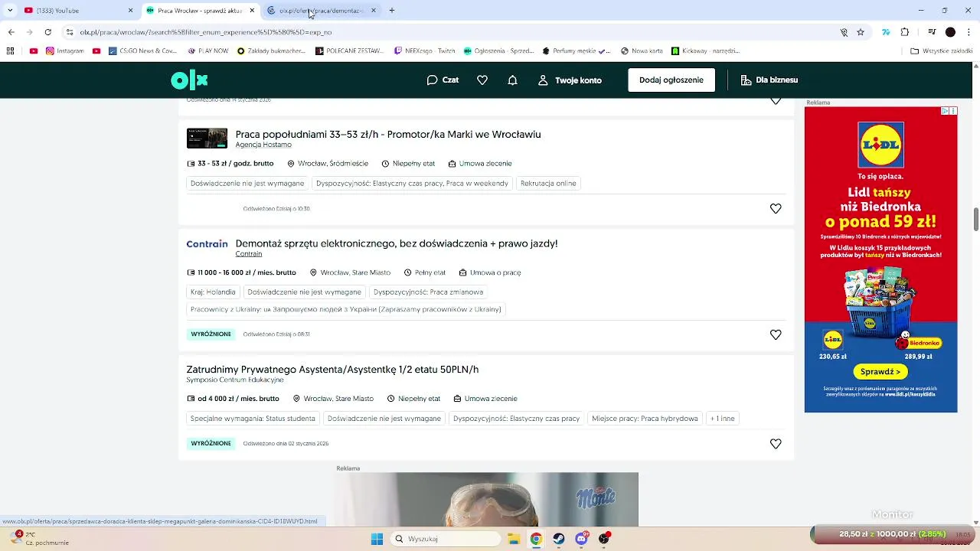Open the tab search dropdown arrow
980x551 pixels.
[9, 11]
